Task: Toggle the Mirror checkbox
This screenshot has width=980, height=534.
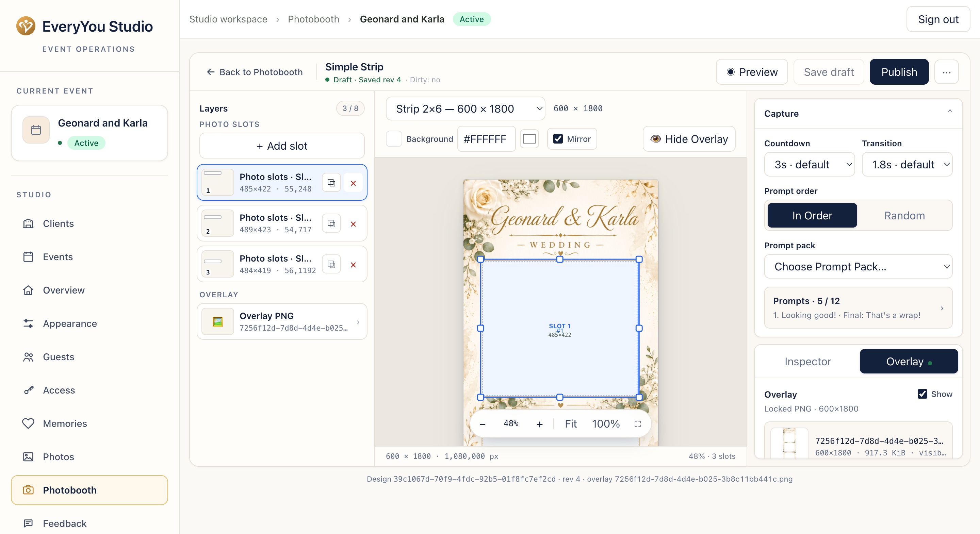Action: point(558,139)
